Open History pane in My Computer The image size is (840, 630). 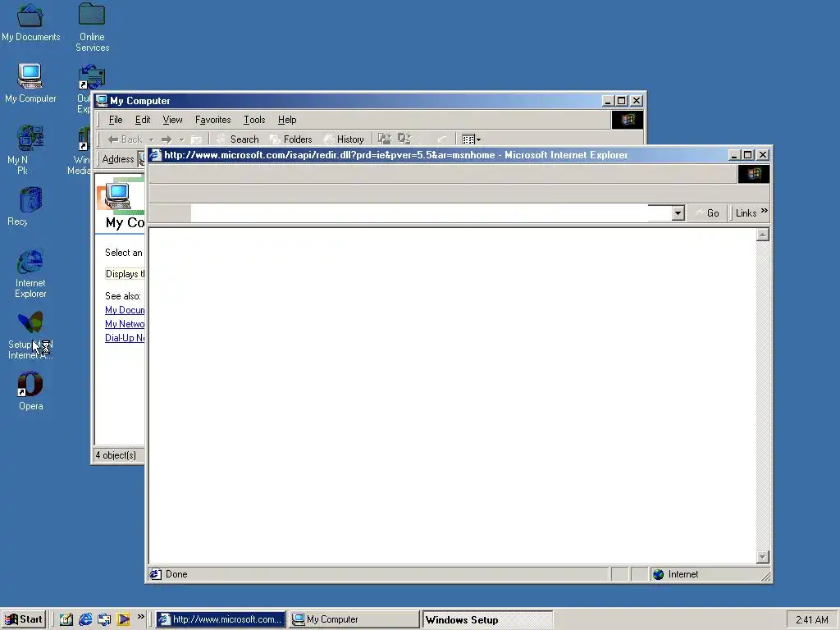pyautogui.click(x=345, y=139)
